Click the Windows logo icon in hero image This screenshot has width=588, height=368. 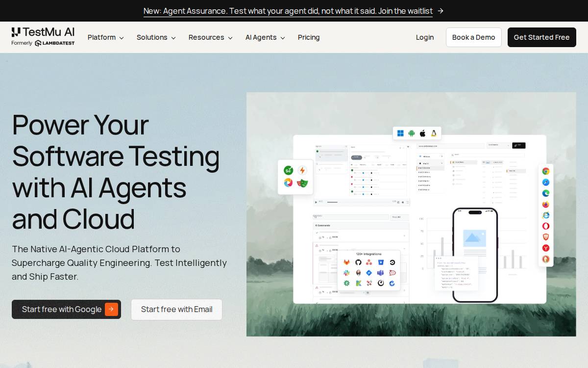400,133
